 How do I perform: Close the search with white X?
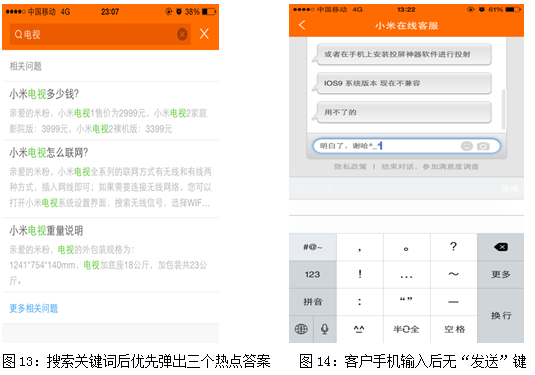point(204,34)
